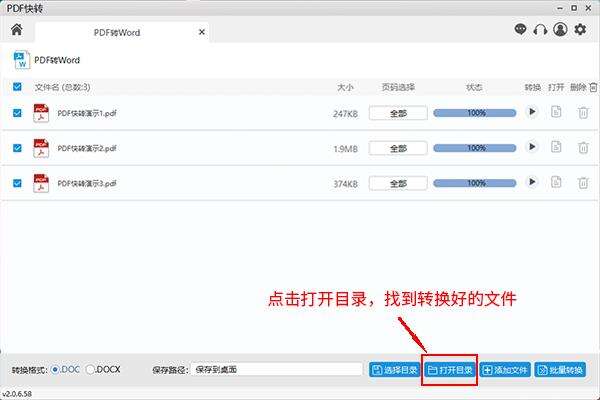This screenshot has width=600, height=400.
Task: Click the file name PDF快转演示2.pdf
Action: 87,149
